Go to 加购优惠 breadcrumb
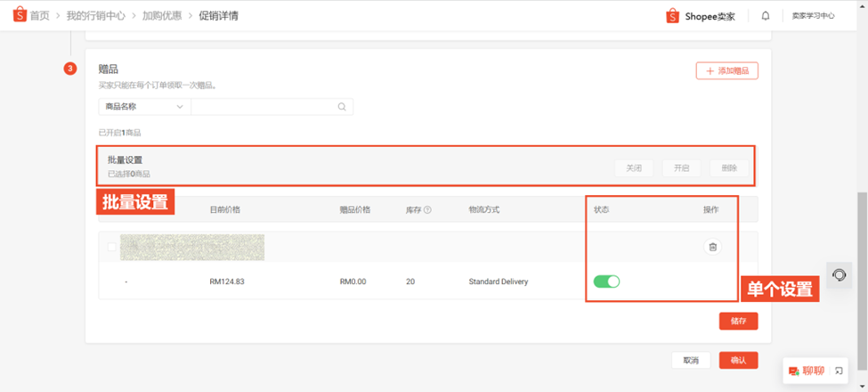The width and height of the screenshot is (868, 392). (x=162, y=16)
